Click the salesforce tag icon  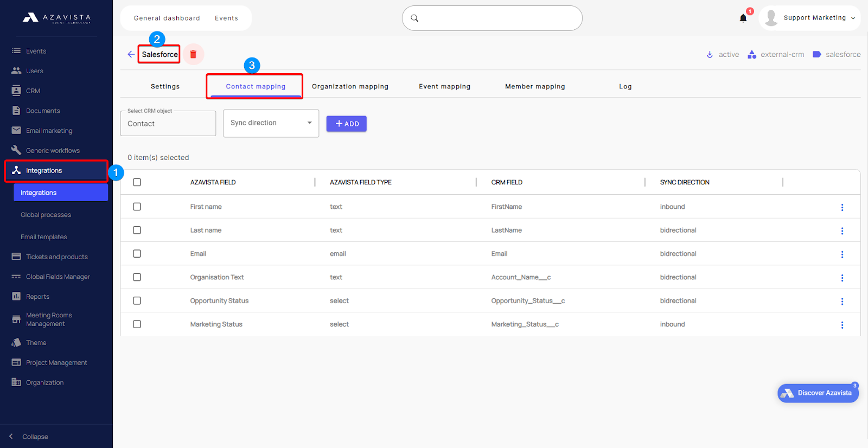click(817, 54)
